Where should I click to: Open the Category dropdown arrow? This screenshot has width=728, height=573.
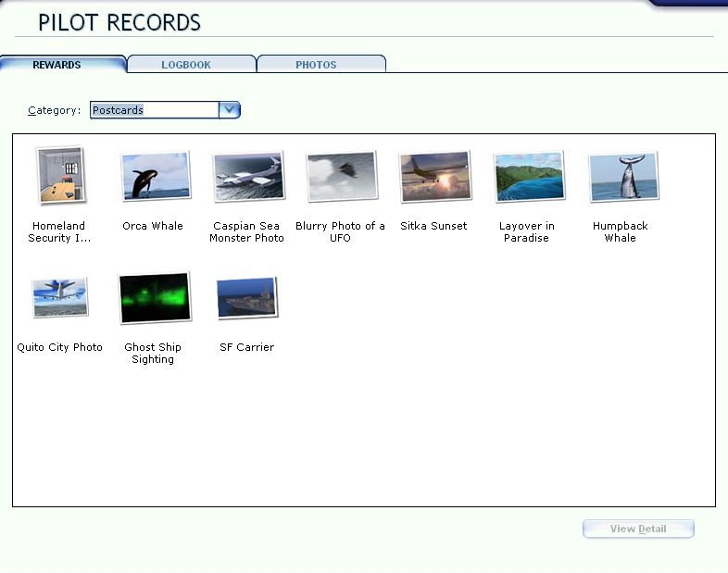(x=230, y=110)
